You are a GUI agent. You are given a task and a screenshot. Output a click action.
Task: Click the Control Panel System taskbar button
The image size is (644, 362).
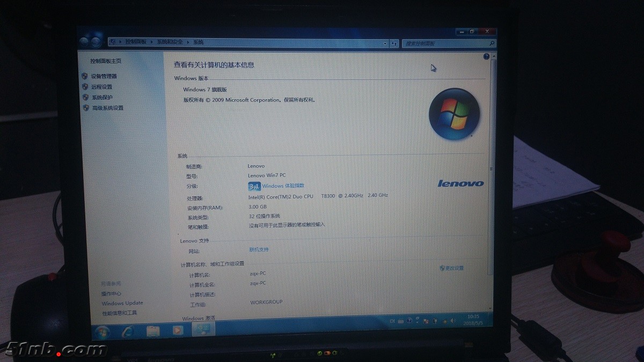[203, 329]
